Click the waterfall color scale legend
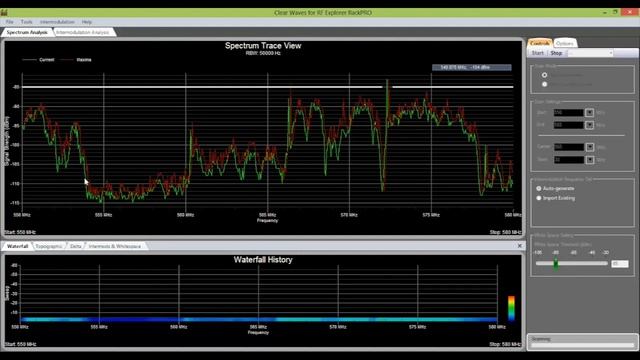This screenshot has height=360, width=640. (x=511, y=308)
